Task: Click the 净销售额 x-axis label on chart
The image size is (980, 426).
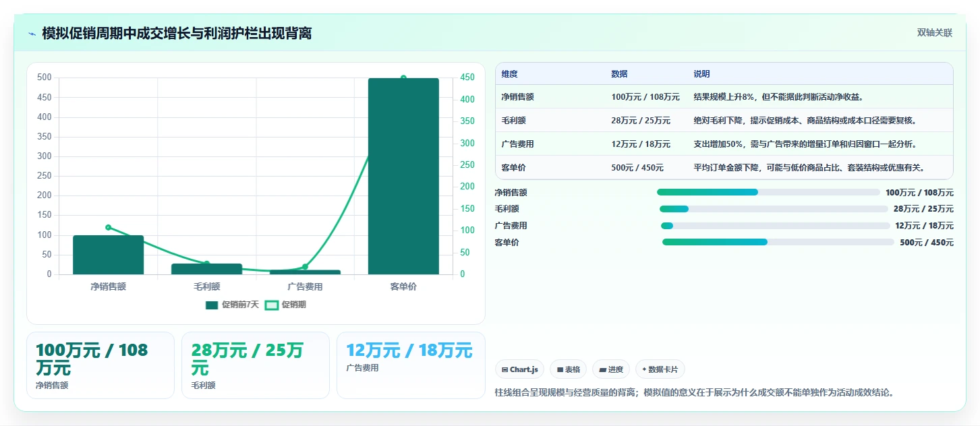Action: tap(108, 286)
